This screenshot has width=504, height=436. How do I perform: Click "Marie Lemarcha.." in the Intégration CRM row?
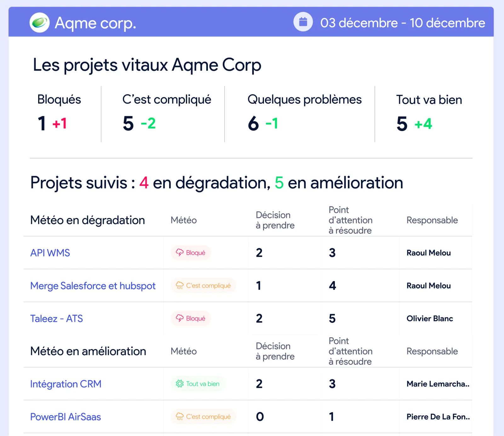438,384
